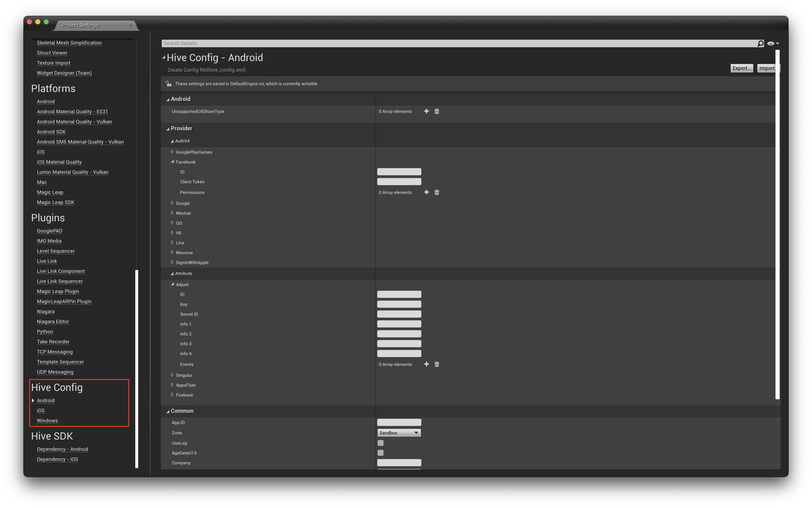Click the Import button
Image resolution: width=812 pixels, height=508 pixels.
[x=767, y=68]
